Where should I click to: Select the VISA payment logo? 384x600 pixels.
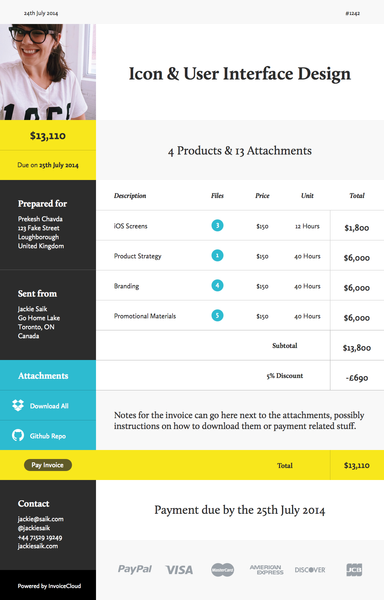click(x=179, y=570)
